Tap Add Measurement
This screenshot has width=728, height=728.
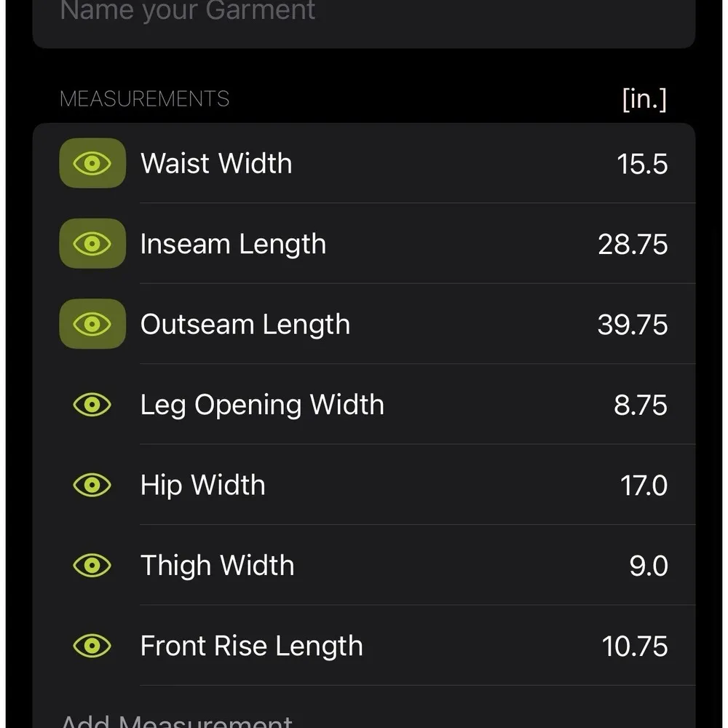click(176, 721)
